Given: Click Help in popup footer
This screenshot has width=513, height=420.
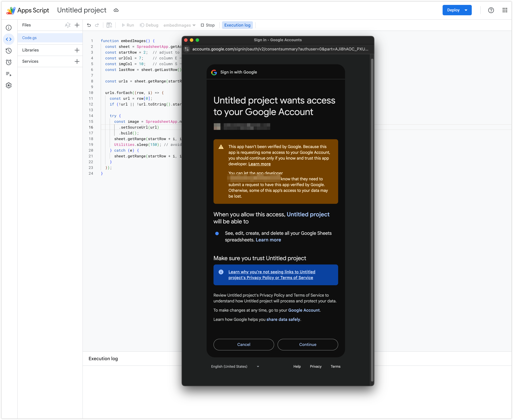Looking at the screenshot, I should coord(297,367).
